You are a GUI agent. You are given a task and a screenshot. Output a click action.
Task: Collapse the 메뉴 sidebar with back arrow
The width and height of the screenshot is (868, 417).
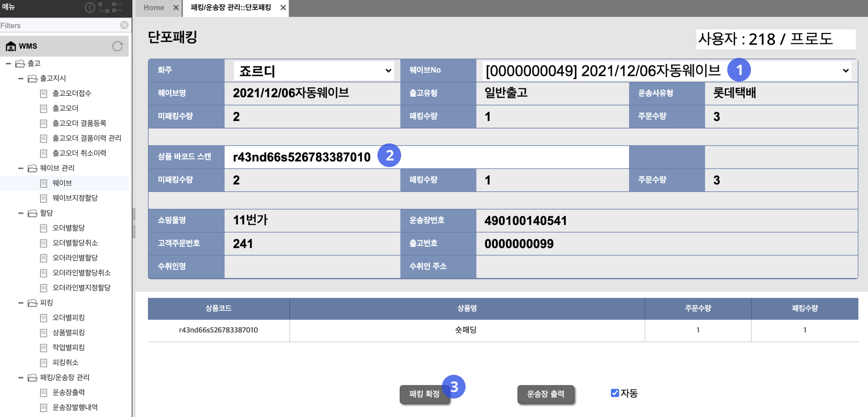click(x=89, y=7)
